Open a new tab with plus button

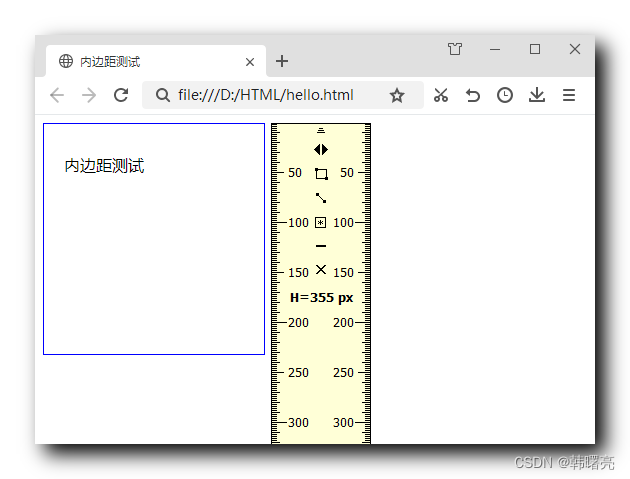tap(282, 61)
